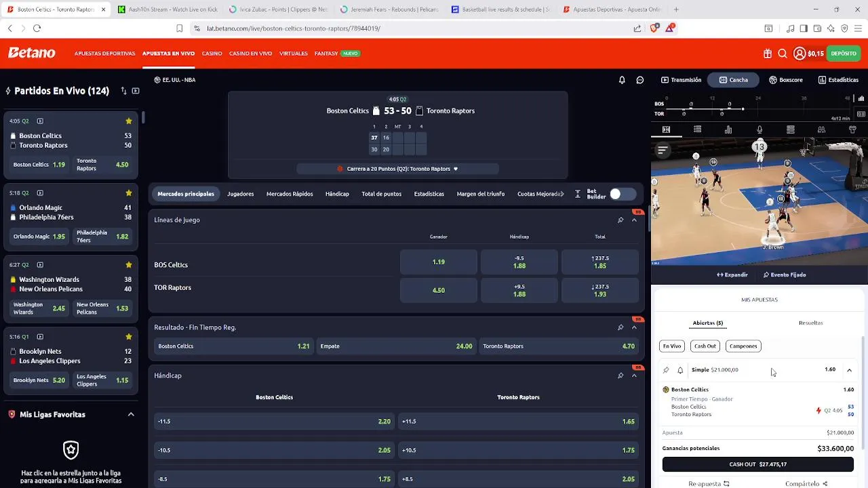Open the Boxscore tab
868x488 pixels.
786,80
